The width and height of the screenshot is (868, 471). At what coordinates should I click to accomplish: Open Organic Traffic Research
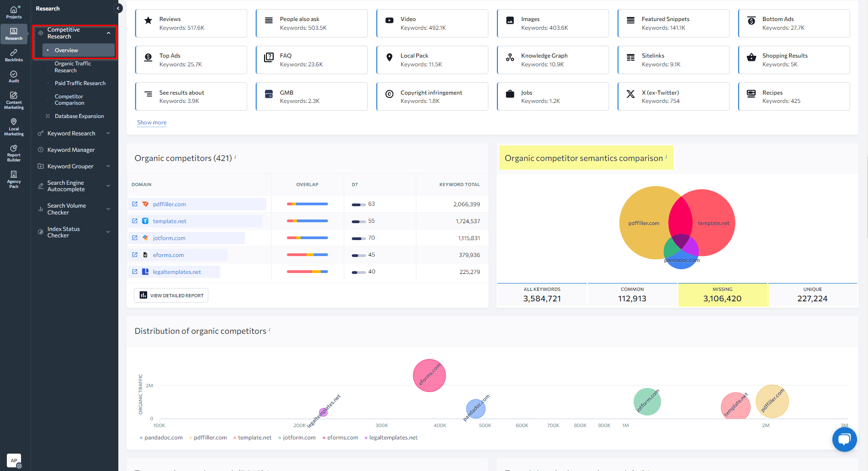point(73,67)
